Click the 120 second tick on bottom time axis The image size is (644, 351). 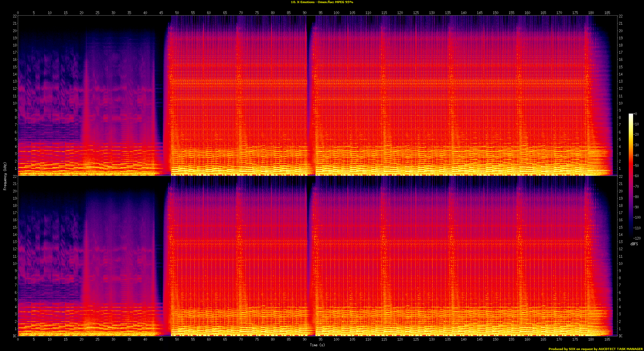click(400, 339)
